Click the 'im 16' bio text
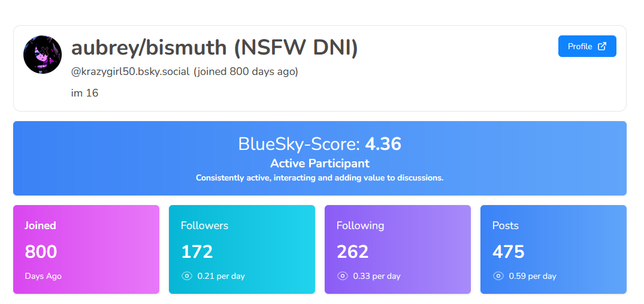 [x=84, y=93]
